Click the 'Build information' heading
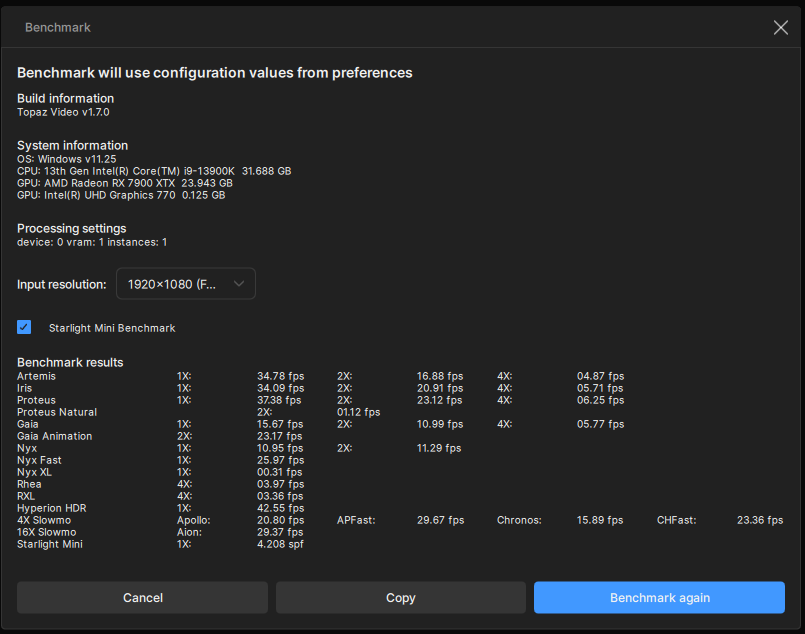This screenshot has height=634, width=805. [x=66, y=99]
